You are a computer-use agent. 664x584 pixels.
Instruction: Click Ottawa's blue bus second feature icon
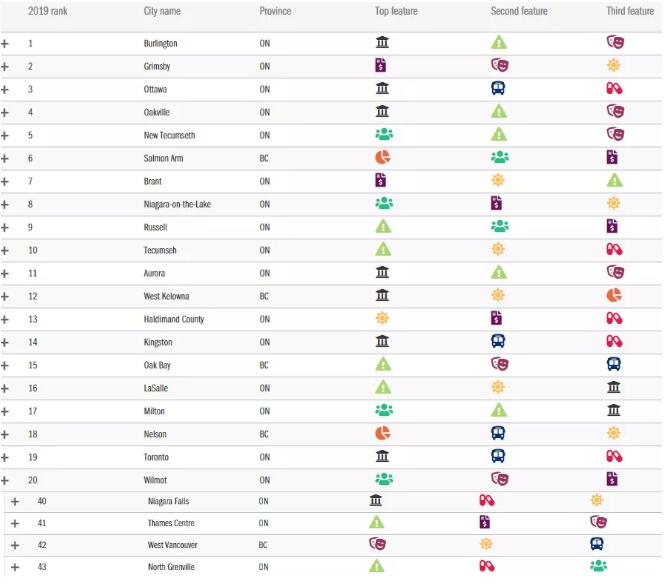tap(498, 89)
